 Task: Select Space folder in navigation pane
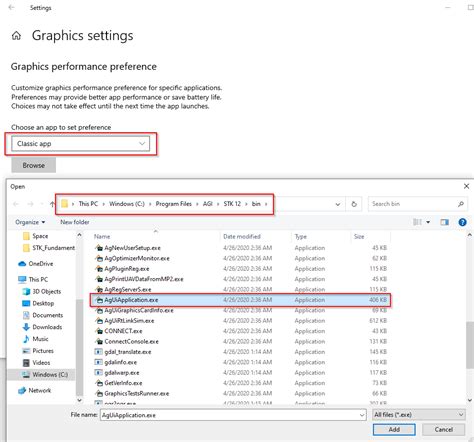pyautogui.click(x=35, y=236)
